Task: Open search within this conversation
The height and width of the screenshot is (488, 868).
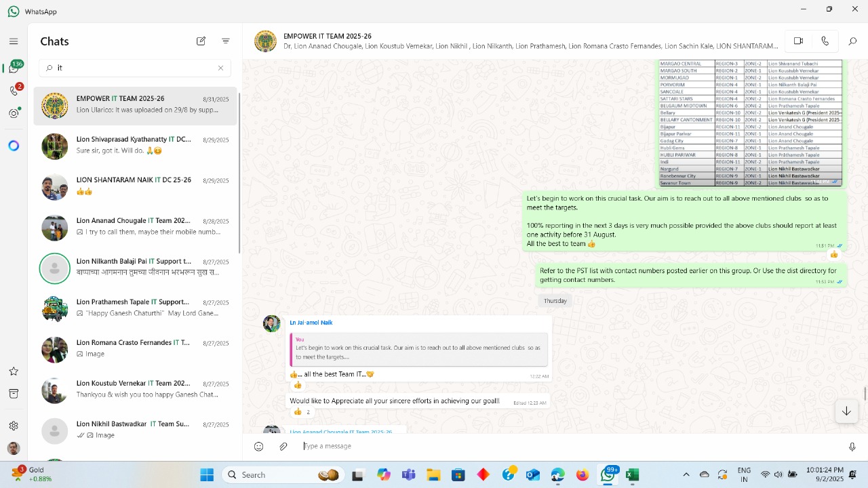Action: (x=852, y=41)
